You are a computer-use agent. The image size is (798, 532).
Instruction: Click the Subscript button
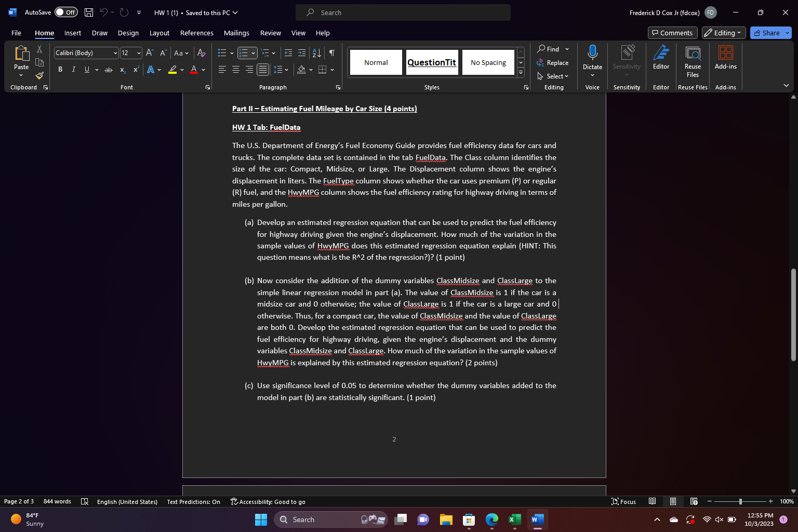123,70
